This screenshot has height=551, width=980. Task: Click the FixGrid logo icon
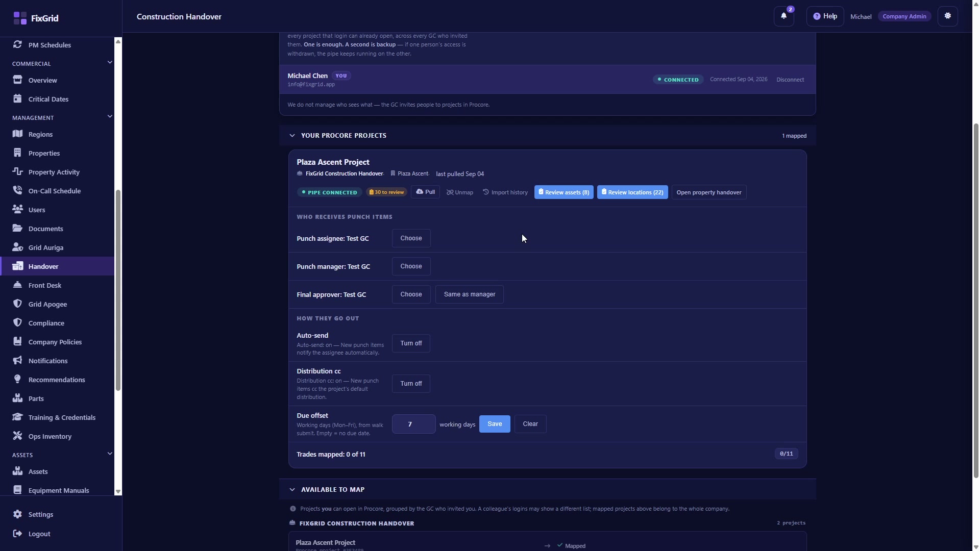coord(20,18)
